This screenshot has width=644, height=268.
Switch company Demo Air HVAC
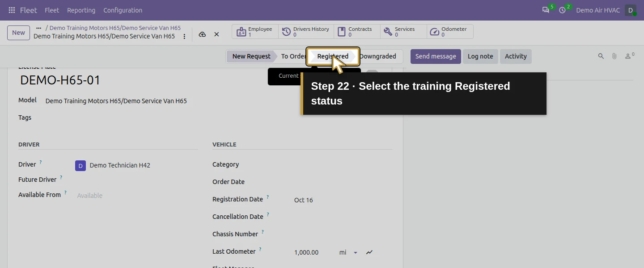tap(597, 10)
